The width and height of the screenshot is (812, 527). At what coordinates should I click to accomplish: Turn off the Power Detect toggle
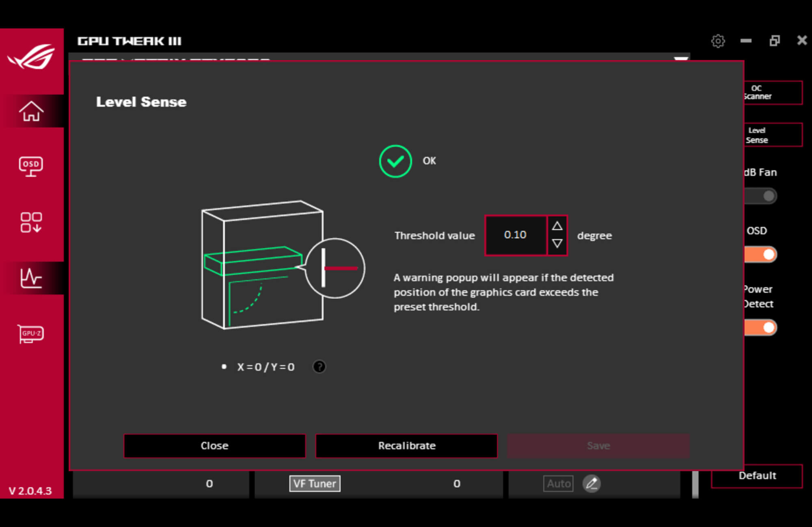(760, 327)
